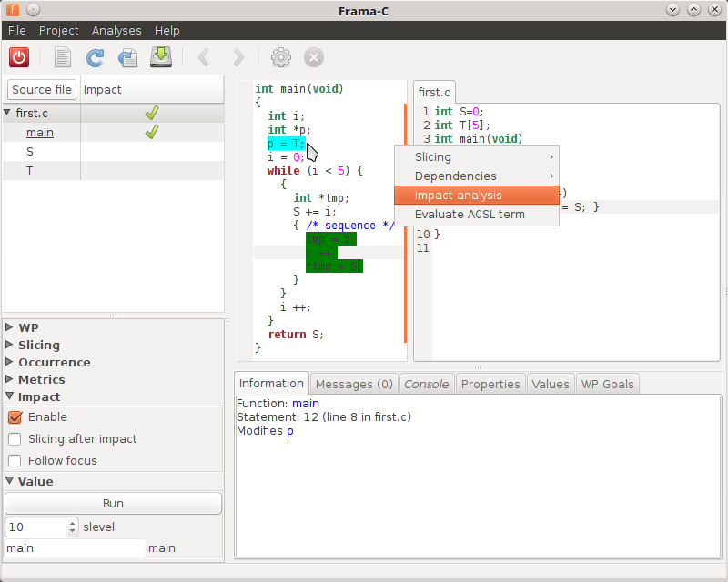Switch to the Messages (0) tab
Viewport: 728px width, 582px height.
tap(354, 385)
